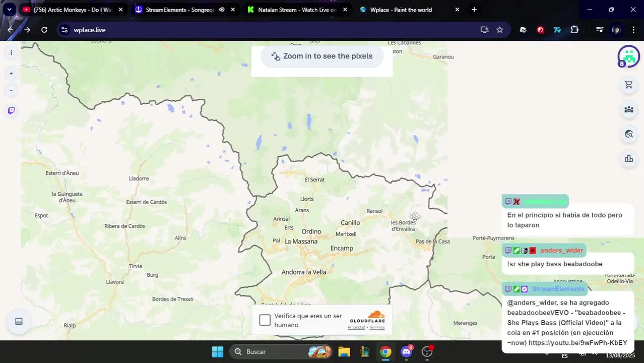The height and width of the screenshot is (363, 644).
Task: Click Zoom in to see the pixels button
Action: click(322, 56)
